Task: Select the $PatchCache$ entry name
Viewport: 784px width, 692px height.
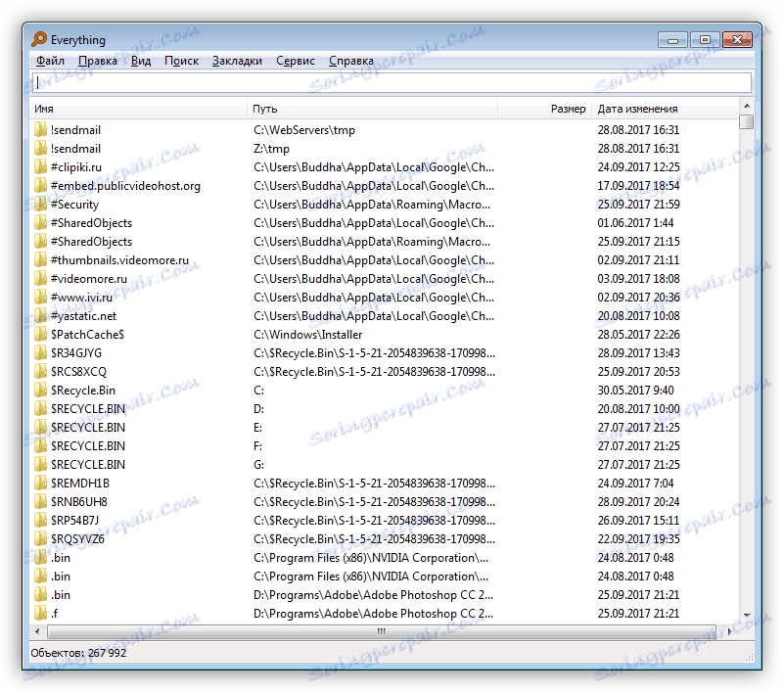Action: pos(87,335)
